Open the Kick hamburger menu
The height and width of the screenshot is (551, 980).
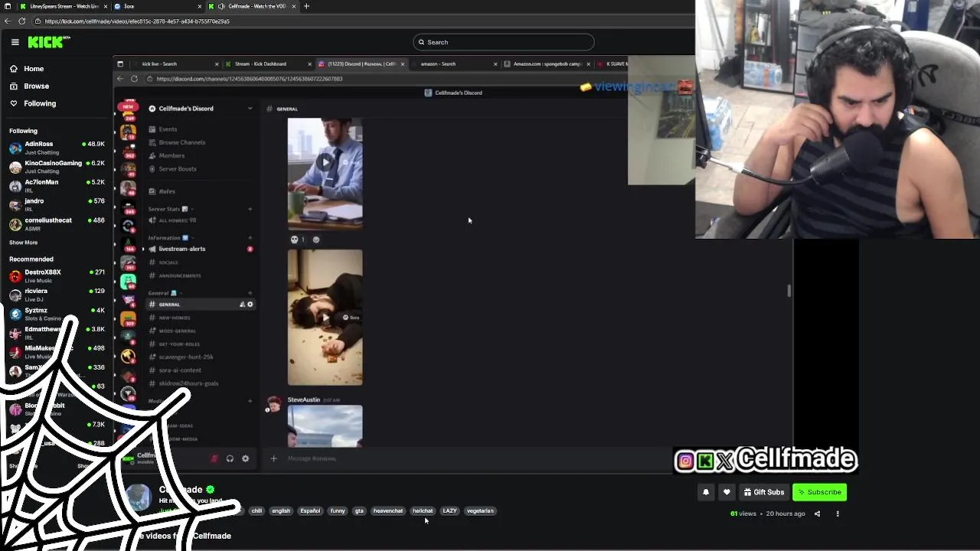pos(15,42)
